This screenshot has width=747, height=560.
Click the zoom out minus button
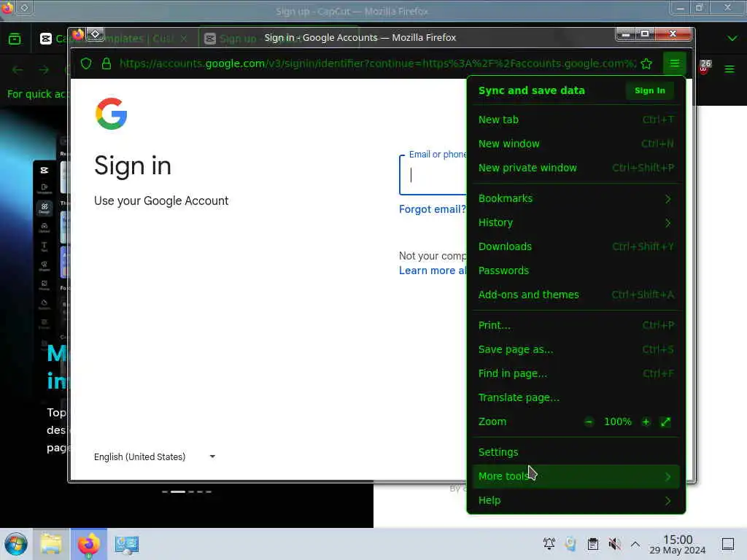tap(589, 422)
